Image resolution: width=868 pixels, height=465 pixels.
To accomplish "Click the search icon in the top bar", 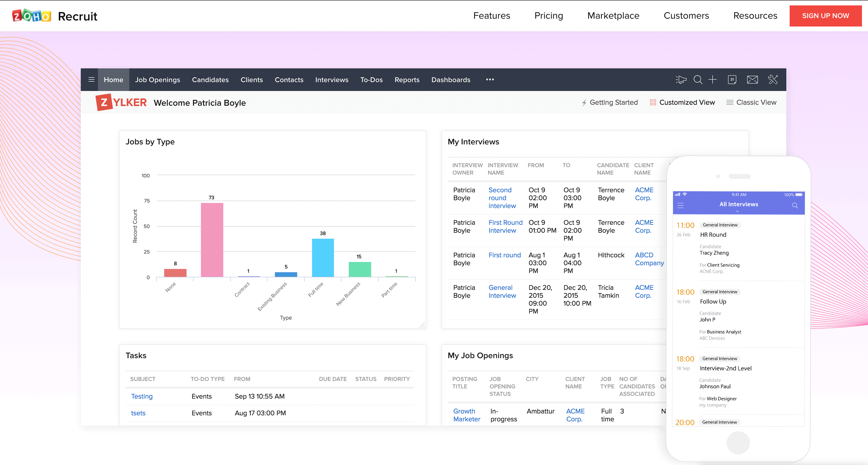I will tap(698, 80).
